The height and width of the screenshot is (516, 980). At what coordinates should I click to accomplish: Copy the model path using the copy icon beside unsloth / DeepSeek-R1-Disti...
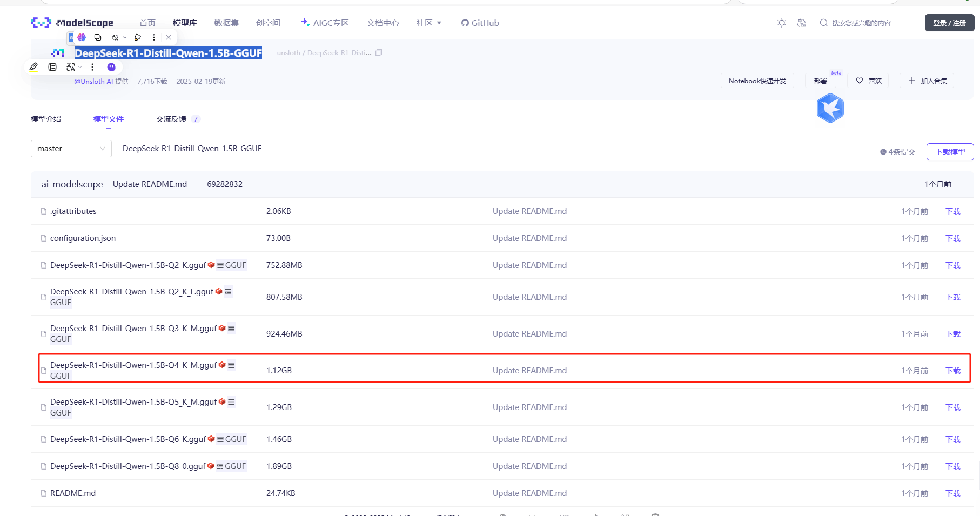click(379, 52)
